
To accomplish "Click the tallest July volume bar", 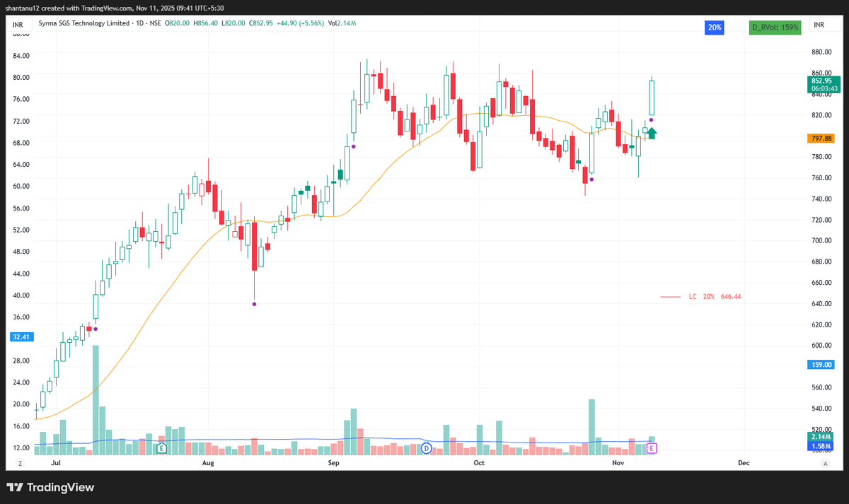I will click(x=96, y=400).
